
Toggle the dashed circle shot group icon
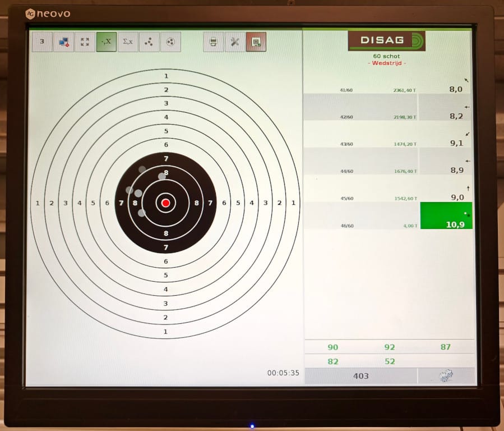point(170,42)
